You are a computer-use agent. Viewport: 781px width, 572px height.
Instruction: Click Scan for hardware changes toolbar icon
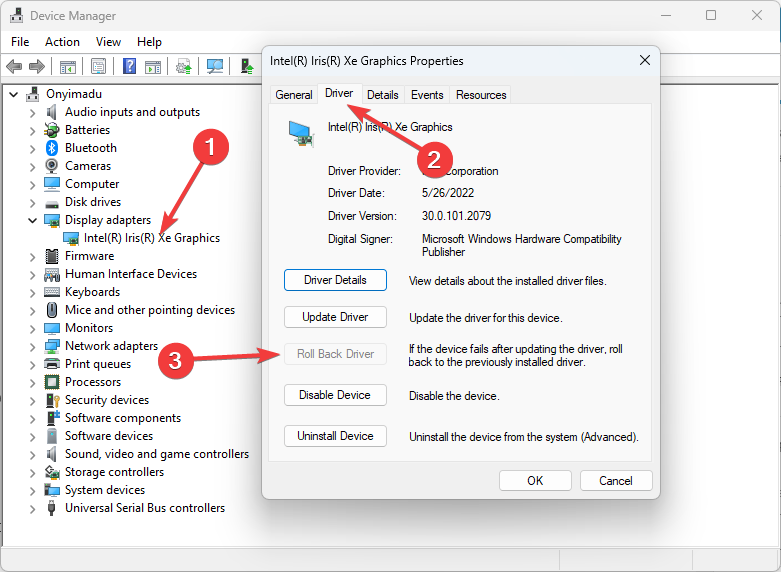(x=215, y=66)
